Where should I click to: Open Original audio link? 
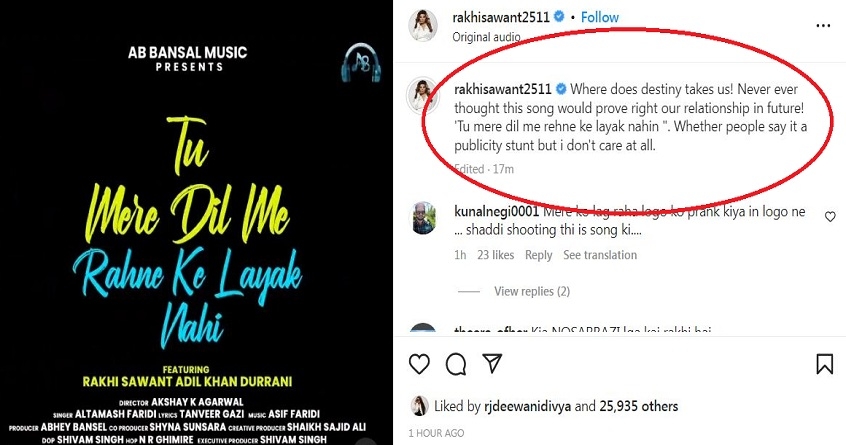pyautogui.click(x=486, y=37)
